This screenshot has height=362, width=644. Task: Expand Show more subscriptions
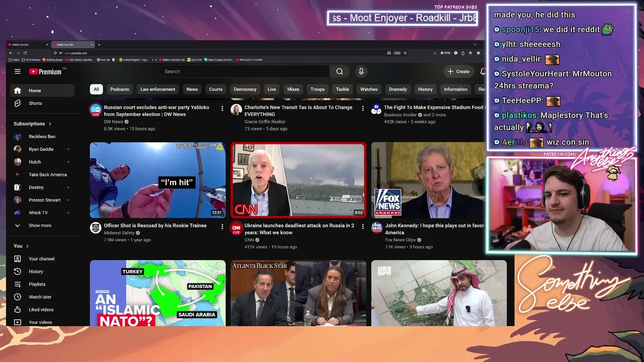[42, 225]
